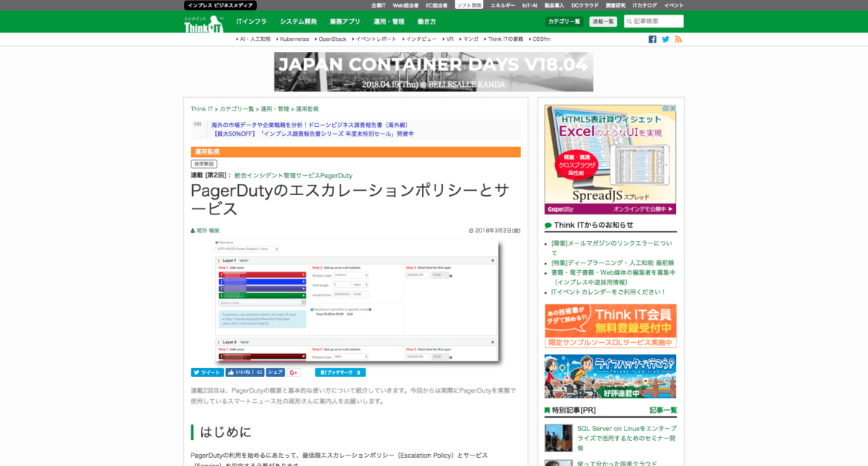Open the イベント top bar tab
Image resolution: width=868 pixels, height=466 pixels.
pos(674,5)
